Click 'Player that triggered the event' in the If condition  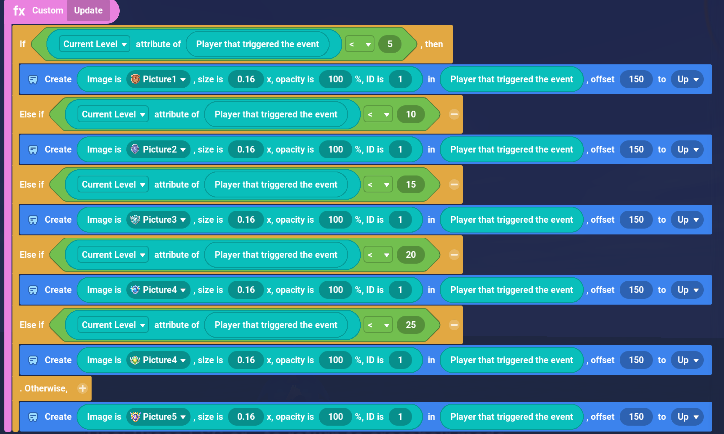tap(258, 44)
